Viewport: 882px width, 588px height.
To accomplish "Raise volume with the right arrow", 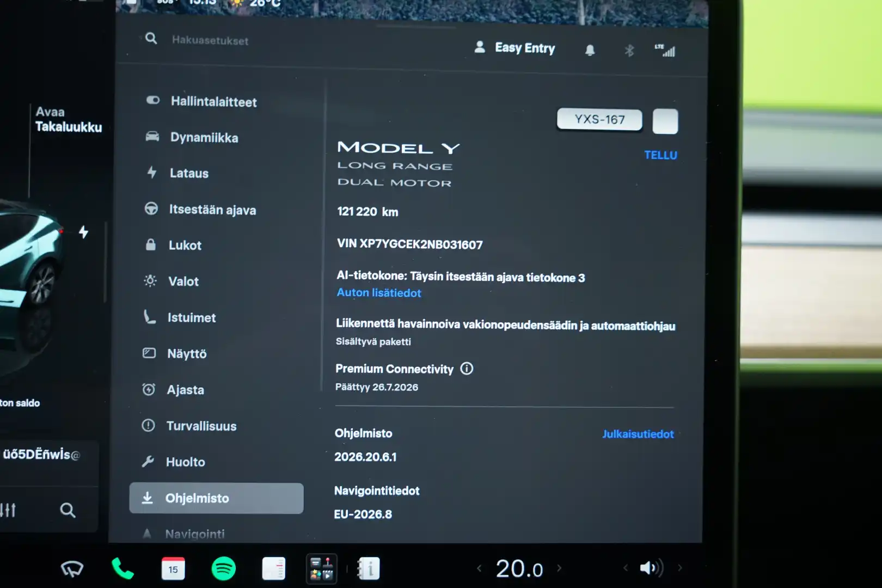I will coord(680,568).
